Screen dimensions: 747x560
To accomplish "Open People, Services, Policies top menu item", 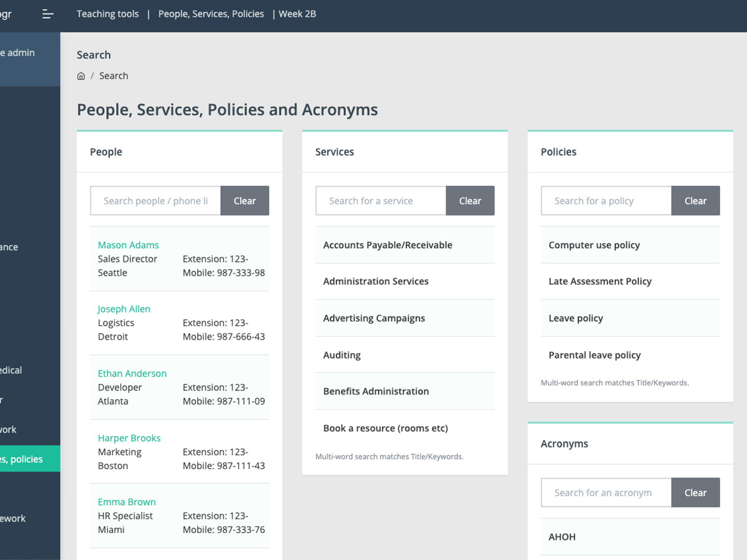I will (x=211, y=14).
